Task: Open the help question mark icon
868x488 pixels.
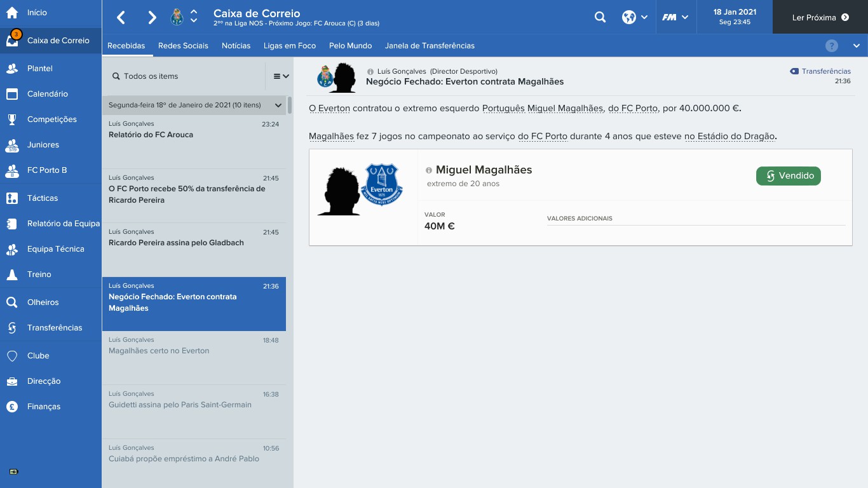Action: [x=832, y=46]
